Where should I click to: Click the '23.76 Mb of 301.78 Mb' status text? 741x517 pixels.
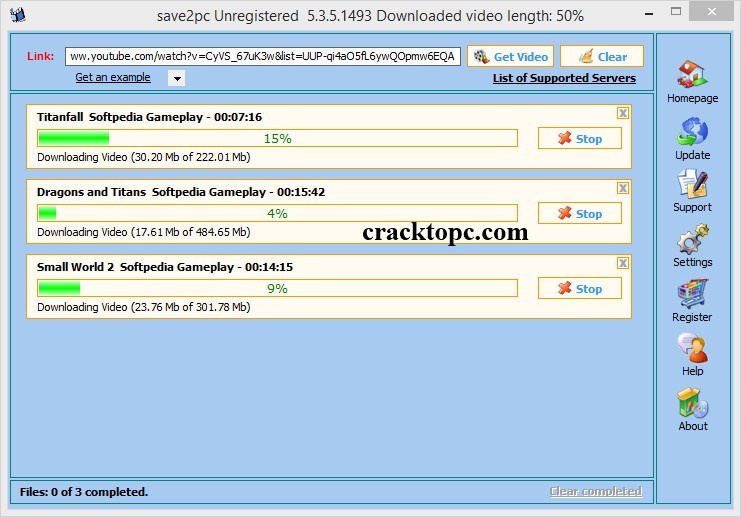[191, 307]
